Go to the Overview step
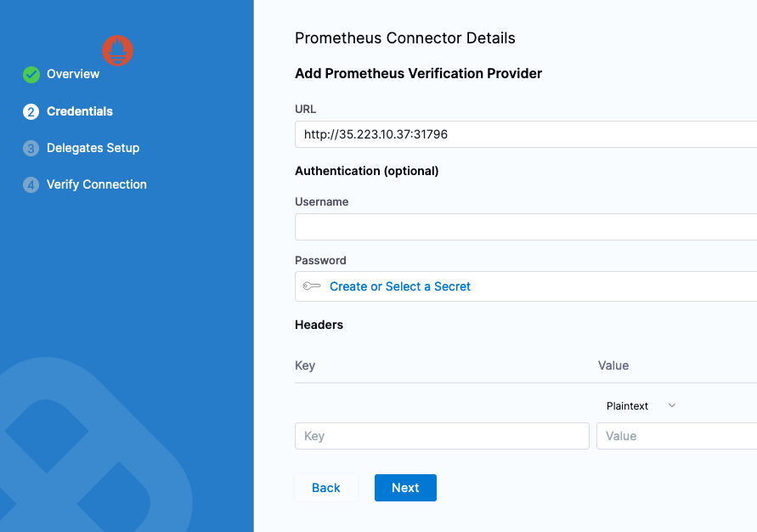The height and width of the screenshot is (532, 757). point(73,75)
